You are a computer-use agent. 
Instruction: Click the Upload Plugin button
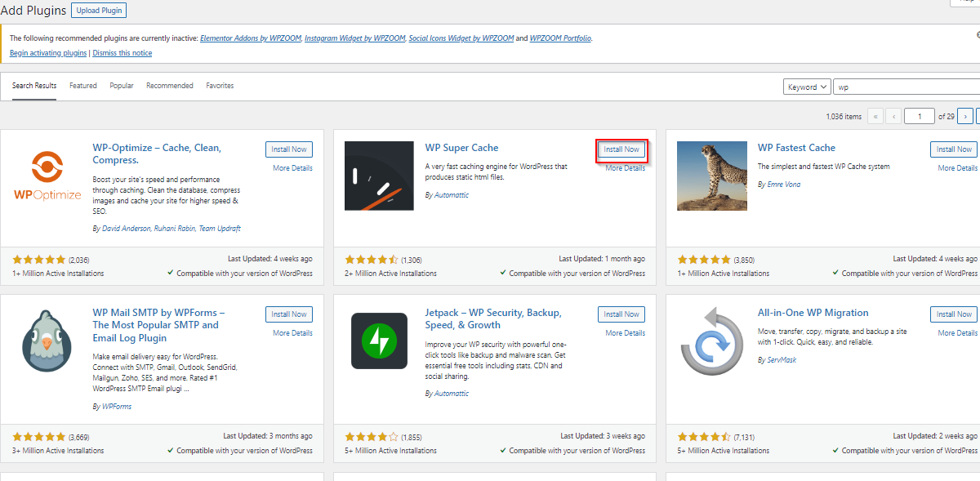click(99, 11)
